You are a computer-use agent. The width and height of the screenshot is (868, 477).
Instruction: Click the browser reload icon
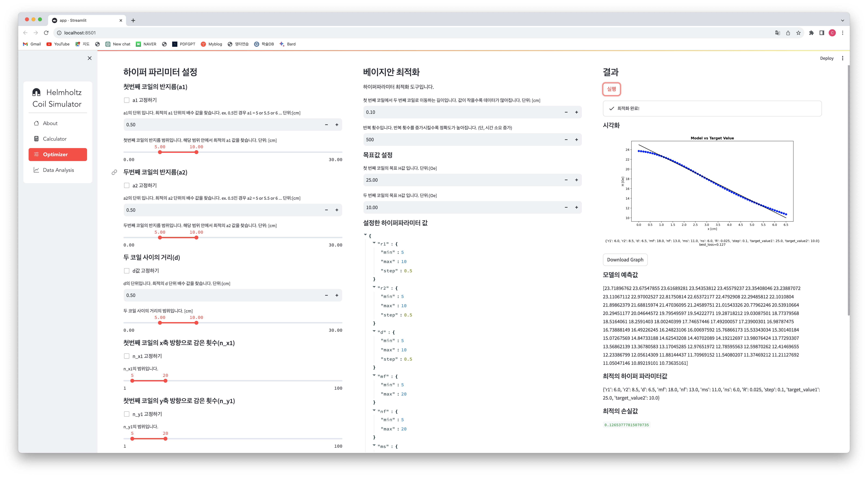[x=46, y=33]
